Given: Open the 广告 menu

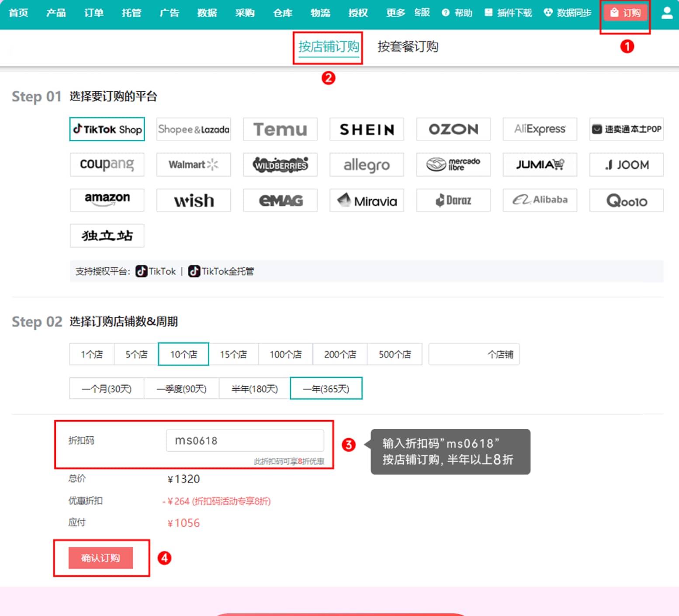Looking at the screenshot, I should (x=169, y=13).
